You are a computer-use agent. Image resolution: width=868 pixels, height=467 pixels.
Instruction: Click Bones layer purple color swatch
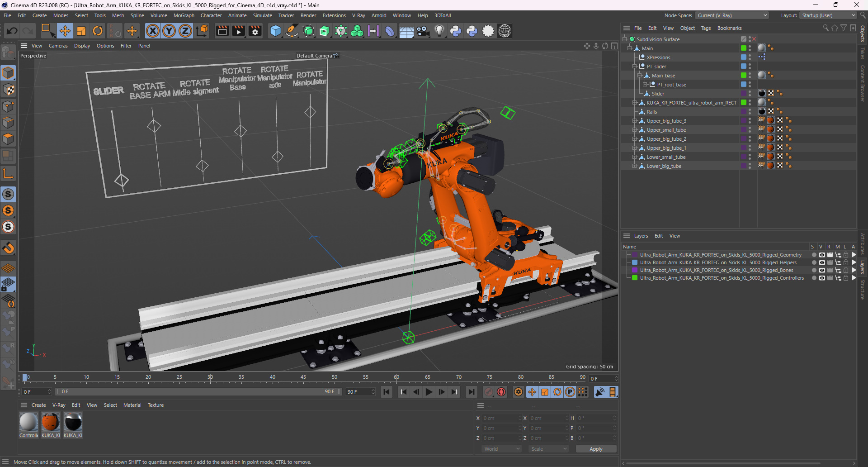click(635, 270)
